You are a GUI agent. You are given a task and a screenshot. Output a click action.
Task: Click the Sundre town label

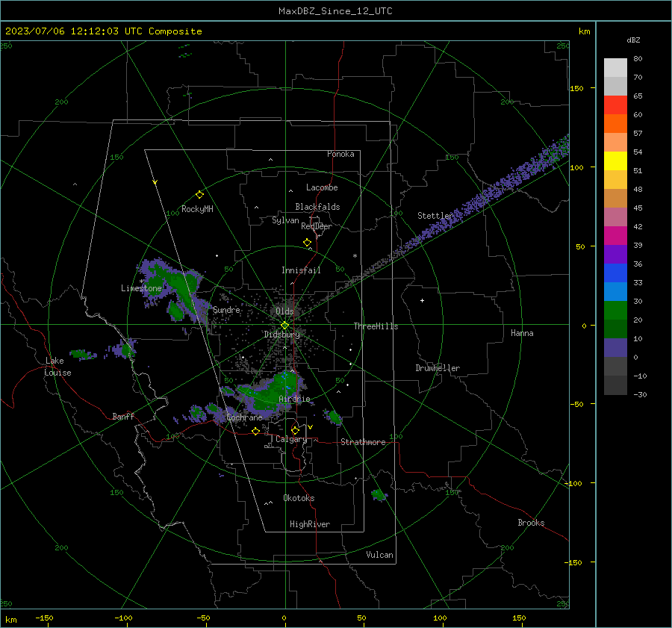coord(226,310)
